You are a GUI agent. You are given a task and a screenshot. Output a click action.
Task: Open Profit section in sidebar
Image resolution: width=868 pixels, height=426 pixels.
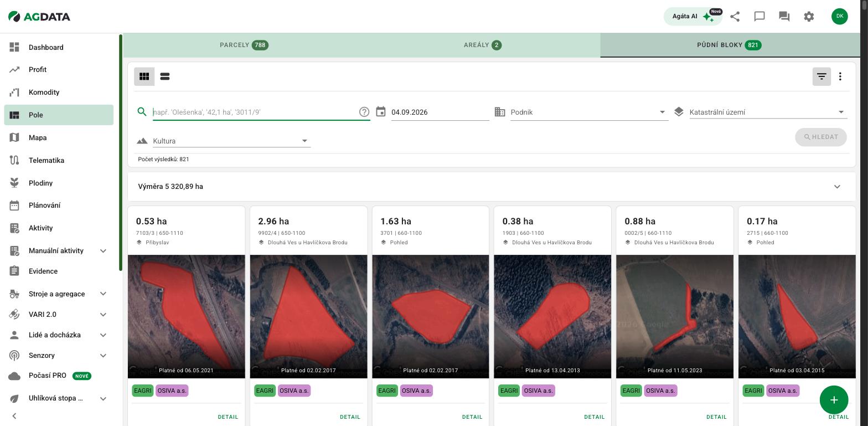pyautogui.click(x=59, y=70)
